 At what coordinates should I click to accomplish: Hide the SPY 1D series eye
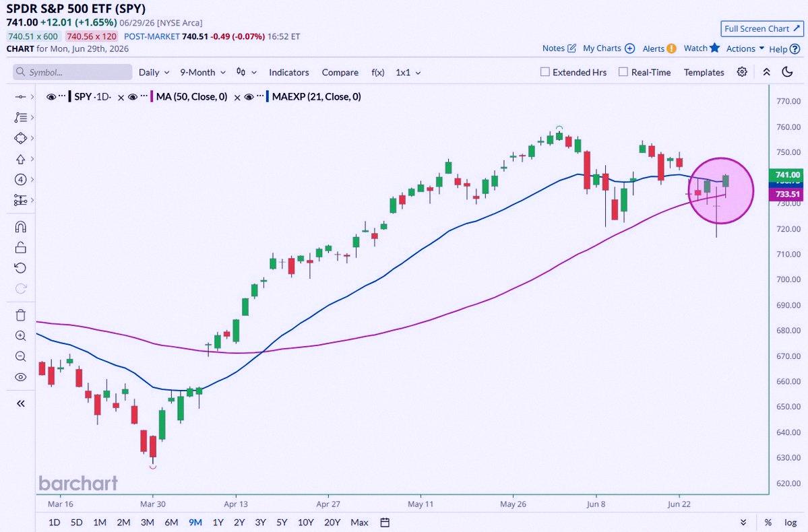point(51,97)
